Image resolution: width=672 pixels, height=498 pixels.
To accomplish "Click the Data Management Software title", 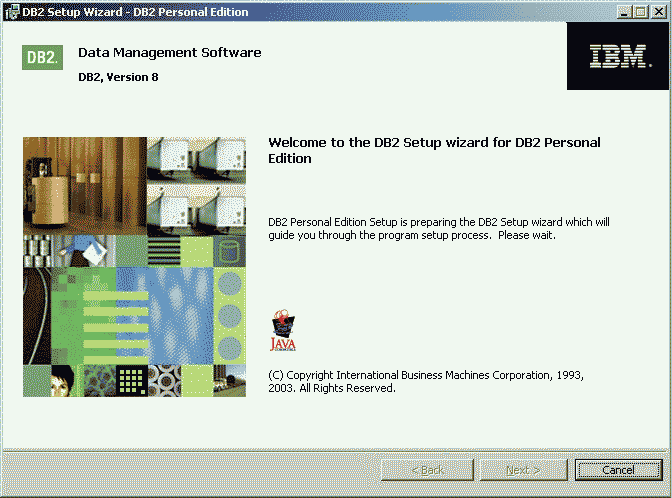I will [169, 52].
